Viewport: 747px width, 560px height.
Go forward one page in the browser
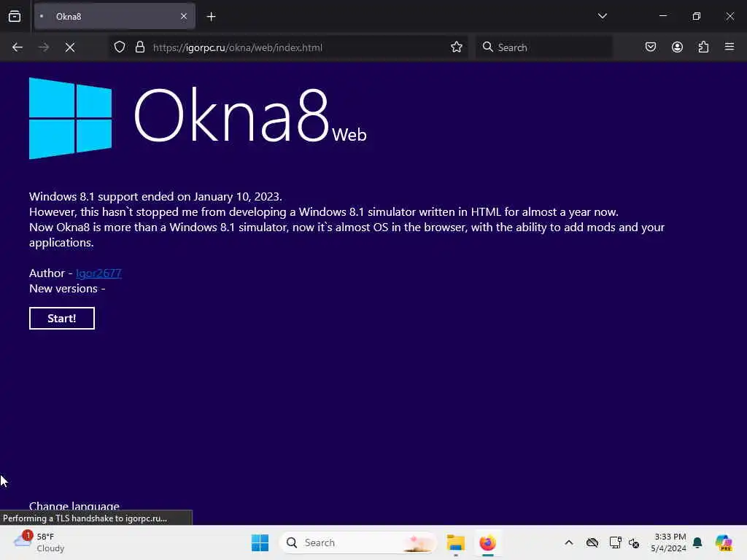43,47
